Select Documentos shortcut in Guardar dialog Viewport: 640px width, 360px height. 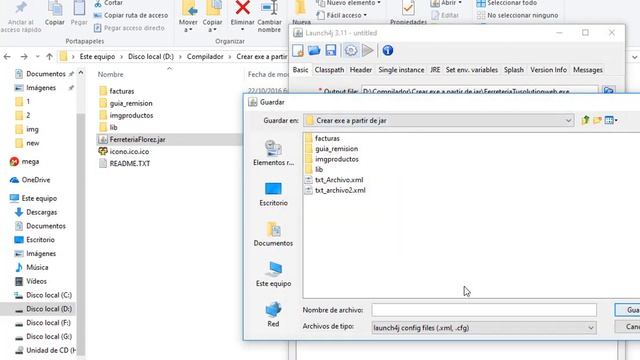coord(273,234)
